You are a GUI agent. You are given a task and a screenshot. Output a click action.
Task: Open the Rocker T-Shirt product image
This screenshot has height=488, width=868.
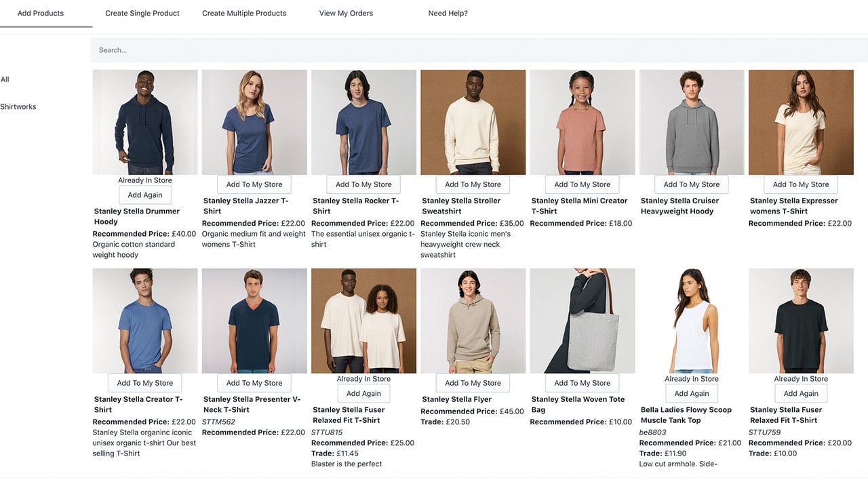click(x=363, y=123)
